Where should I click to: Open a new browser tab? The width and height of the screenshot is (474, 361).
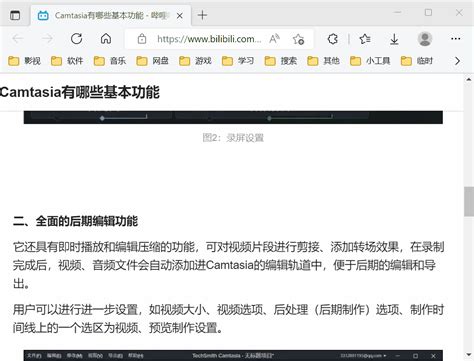click(202, 15)
